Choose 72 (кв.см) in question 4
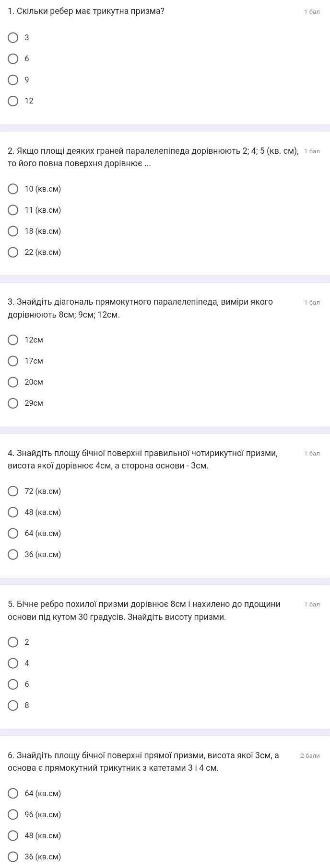 (x=13, y=491)
